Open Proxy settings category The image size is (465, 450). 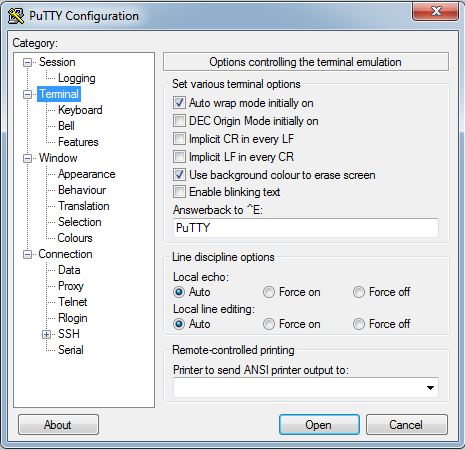coord(71,286)
